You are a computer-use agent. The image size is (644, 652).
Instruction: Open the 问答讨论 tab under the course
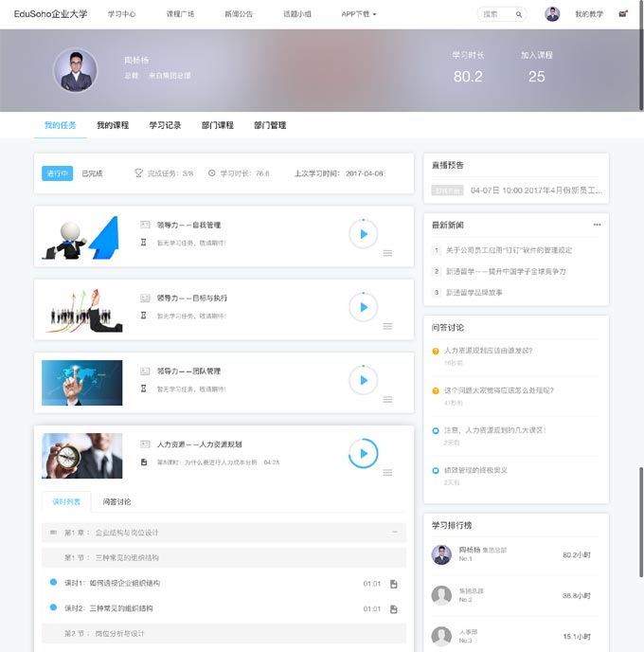pyautogui.click(x=116, y=501)
